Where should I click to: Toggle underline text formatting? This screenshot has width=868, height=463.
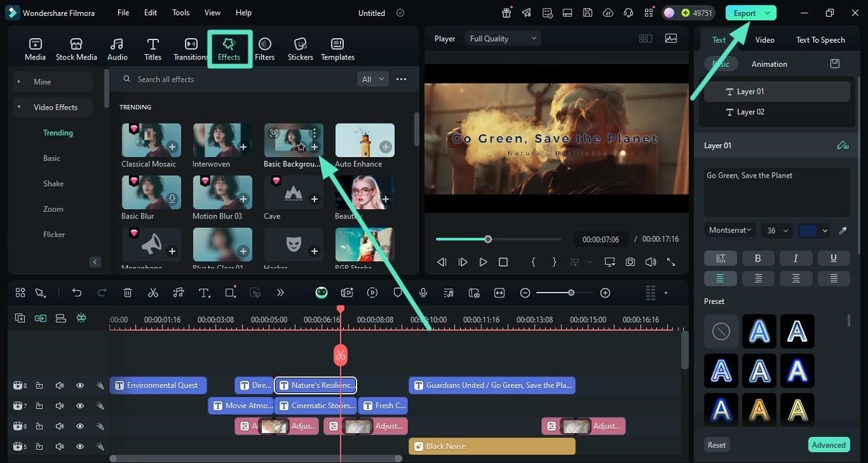coord(834,259)
